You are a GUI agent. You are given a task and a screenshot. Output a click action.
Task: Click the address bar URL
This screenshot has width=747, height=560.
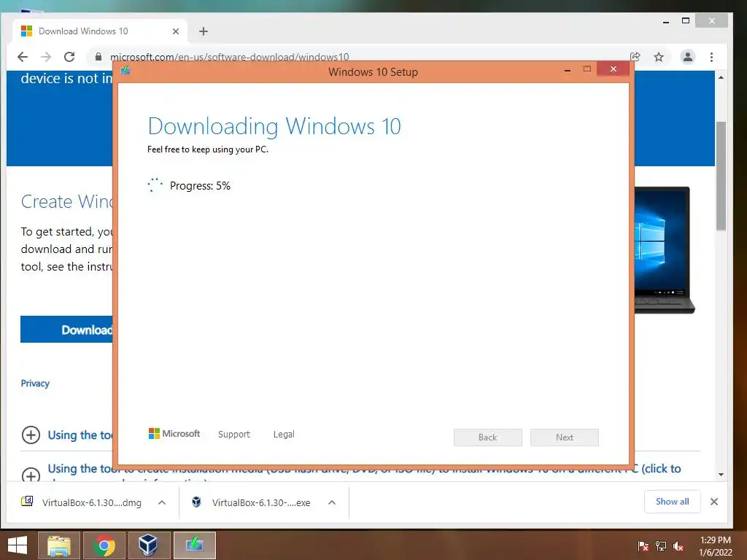(x=229, y=57)
